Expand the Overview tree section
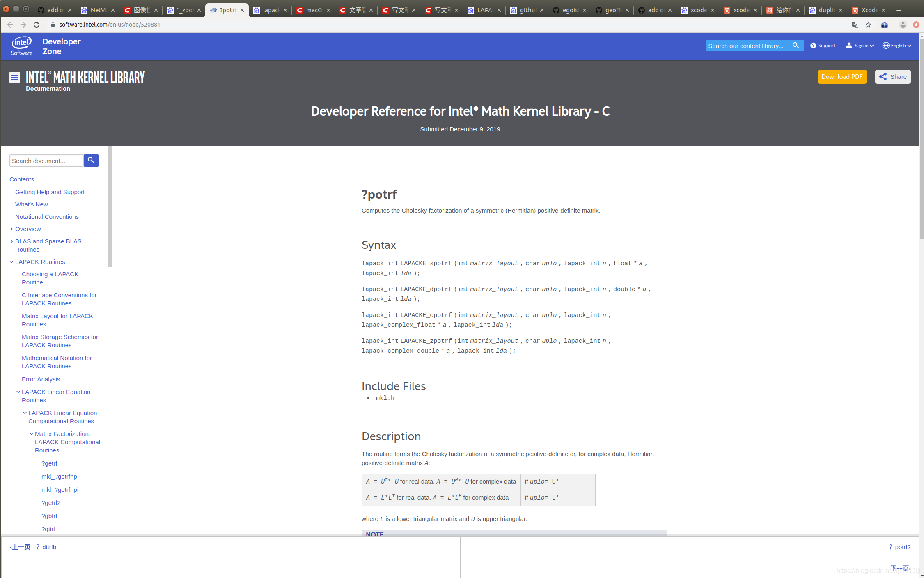The height and width of the screenshot is (578, 924). pyautogui.click(x=11, y=229)
